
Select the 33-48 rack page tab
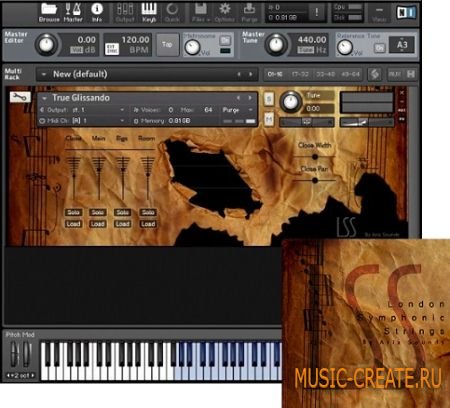[325, 74]
